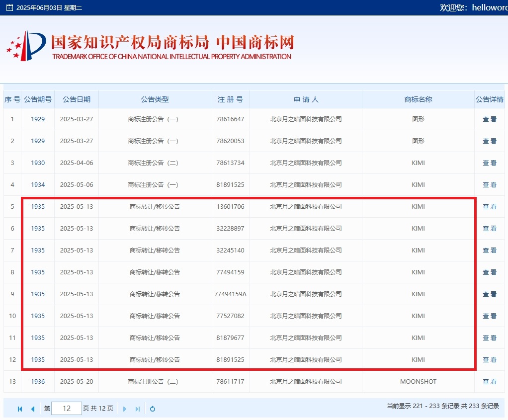Go to the first page of results
The height and width of the screenshot is (420, 508).
click(20, 409)
